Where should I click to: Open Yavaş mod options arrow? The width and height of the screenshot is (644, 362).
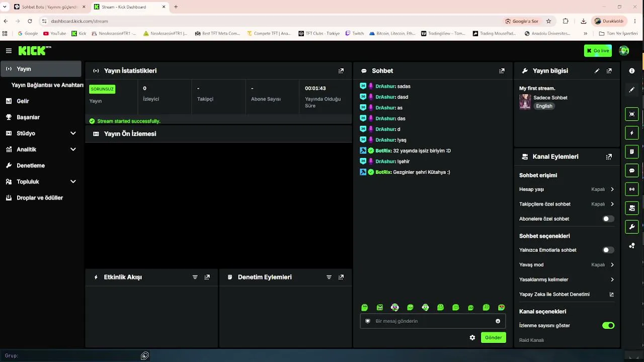612,265
